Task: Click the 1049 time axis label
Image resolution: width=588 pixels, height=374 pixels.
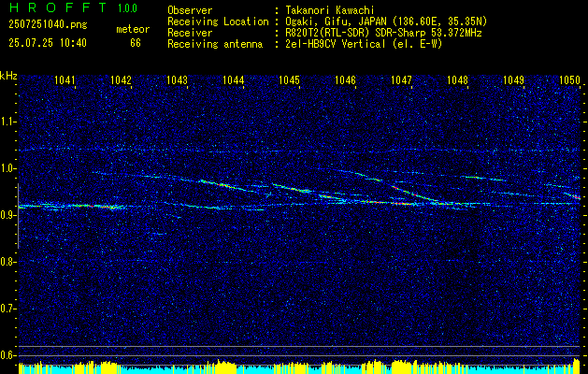Action: click(514, 79)
